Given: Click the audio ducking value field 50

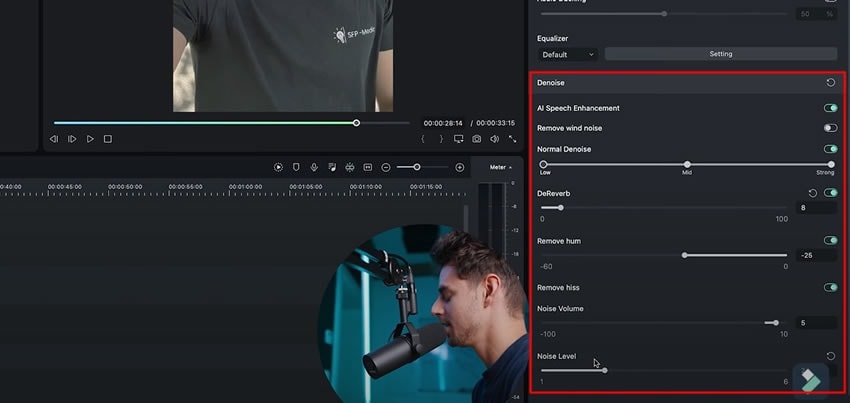Looking at the screenshot, I should pos(816,14).
